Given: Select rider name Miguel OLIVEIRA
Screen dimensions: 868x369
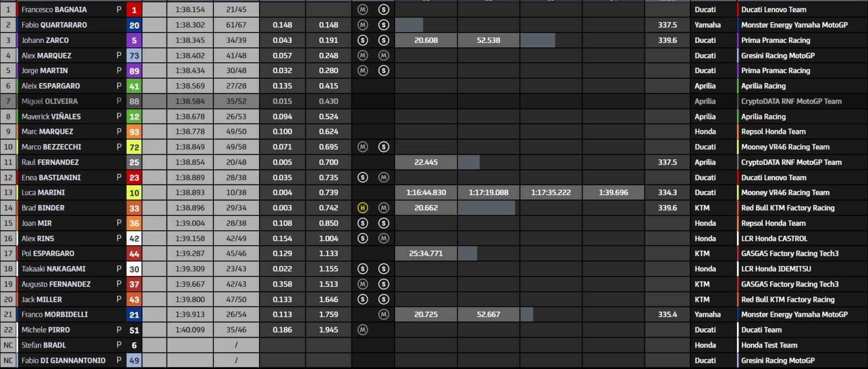Looking at the screenshot, I should click(50, 101).
